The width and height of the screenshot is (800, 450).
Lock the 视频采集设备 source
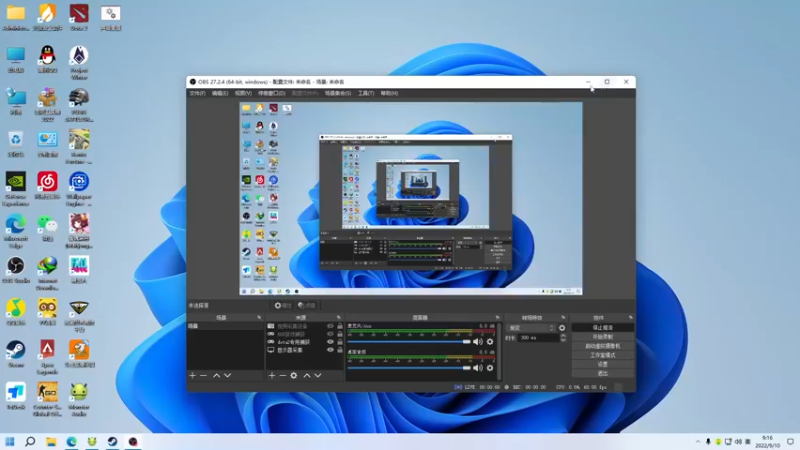(340, 326)
